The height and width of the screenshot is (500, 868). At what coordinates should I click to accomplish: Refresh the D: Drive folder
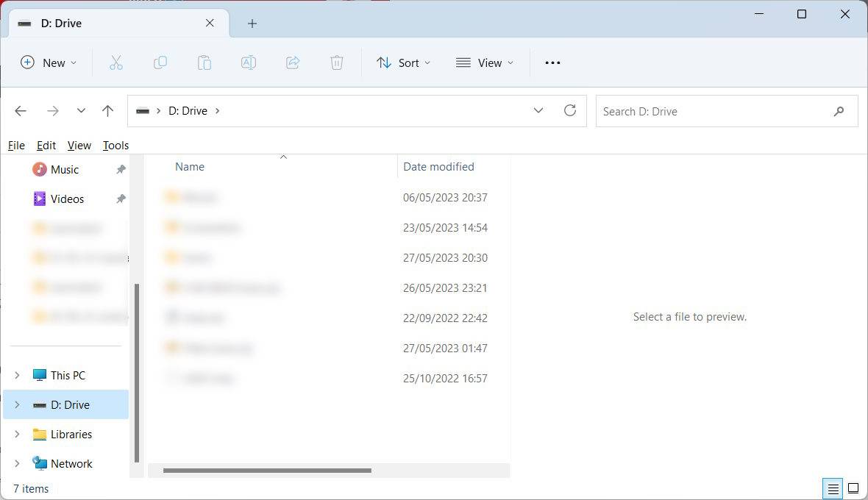coord(569,111)
